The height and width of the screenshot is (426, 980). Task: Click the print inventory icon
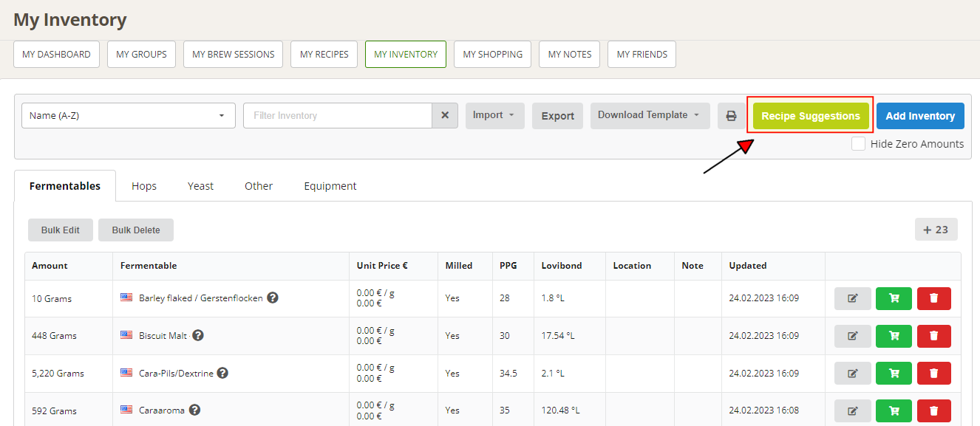point(731,116)
